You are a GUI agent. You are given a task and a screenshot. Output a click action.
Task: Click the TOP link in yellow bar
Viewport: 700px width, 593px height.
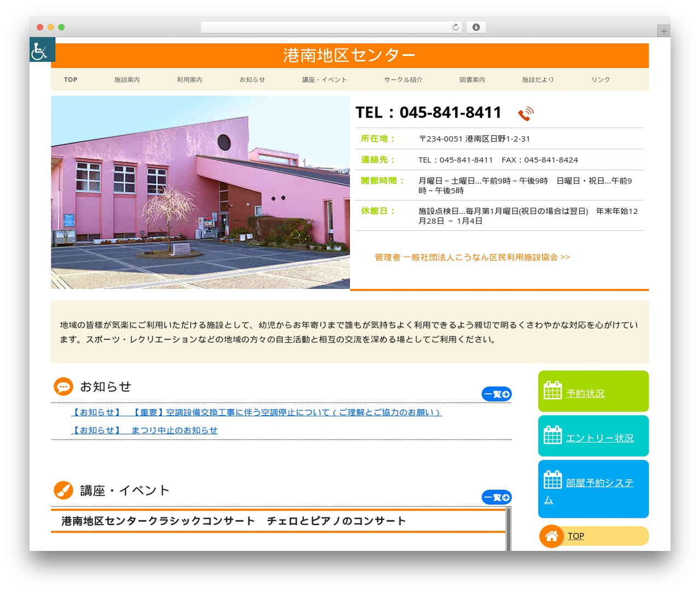pos(575,536)
